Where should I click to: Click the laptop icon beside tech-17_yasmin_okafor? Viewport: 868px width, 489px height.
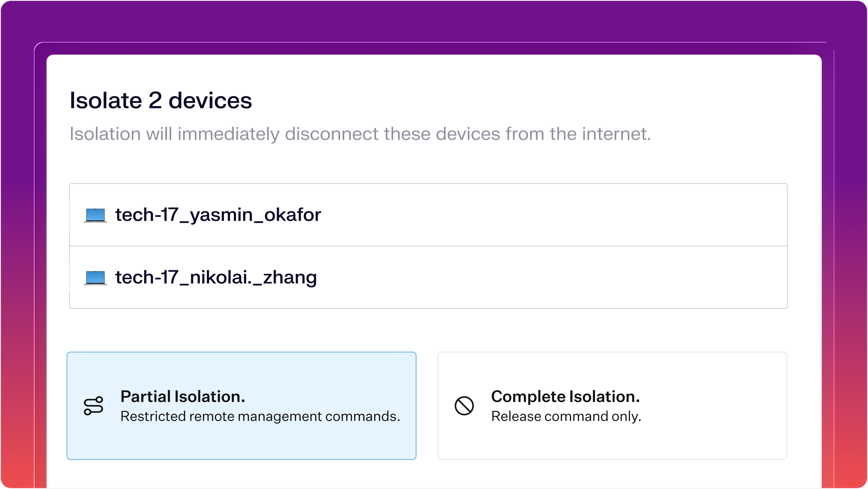click(95, 215)
